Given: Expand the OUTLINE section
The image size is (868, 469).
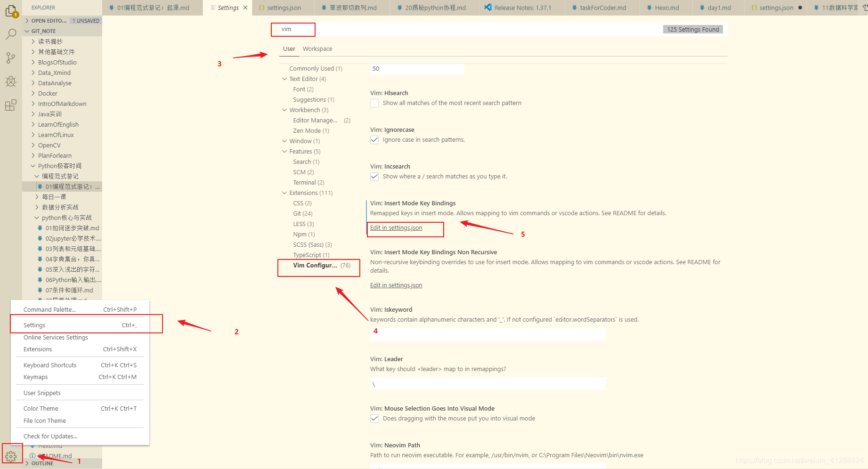Looking at the screenshot, I should pos(62,463).
